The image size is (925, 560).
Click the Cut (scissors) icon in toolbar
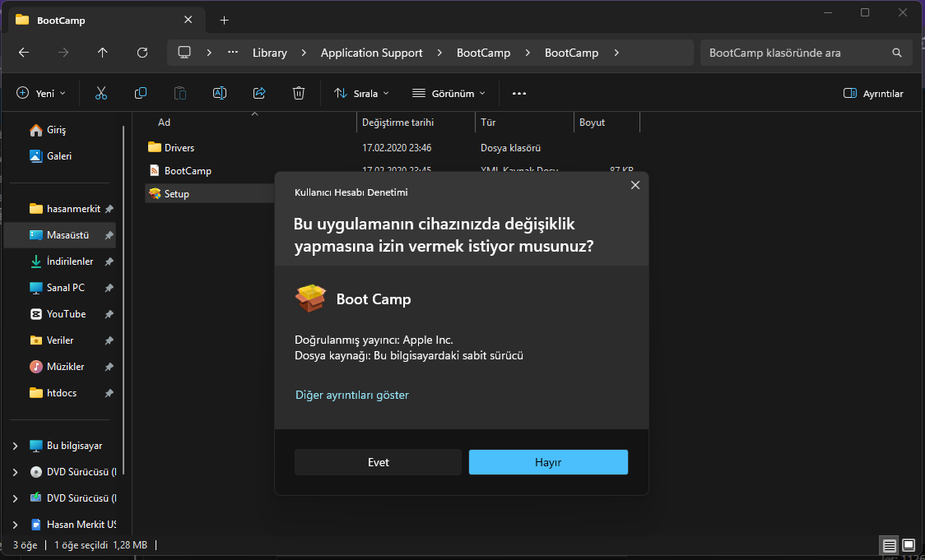(x=101, y=93)
